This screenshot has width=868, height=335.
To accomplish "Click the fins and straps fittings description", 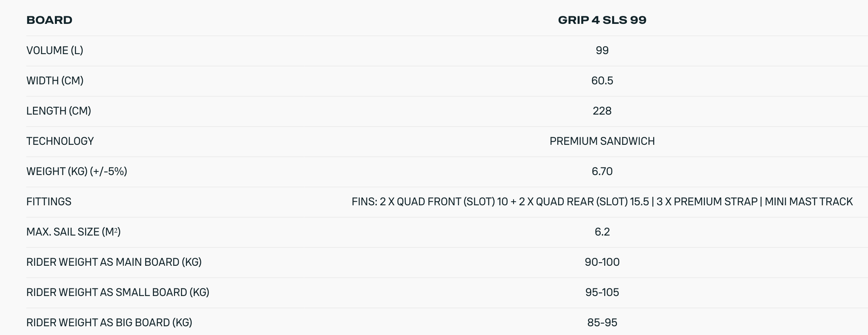I will (x=602, y=202).
